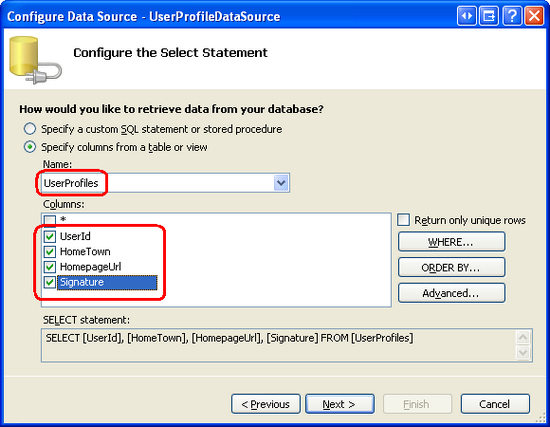Image resolution: width=550 pixels, height=427 pixels.
Task: Click the help question mark icon
Action: 512,16
